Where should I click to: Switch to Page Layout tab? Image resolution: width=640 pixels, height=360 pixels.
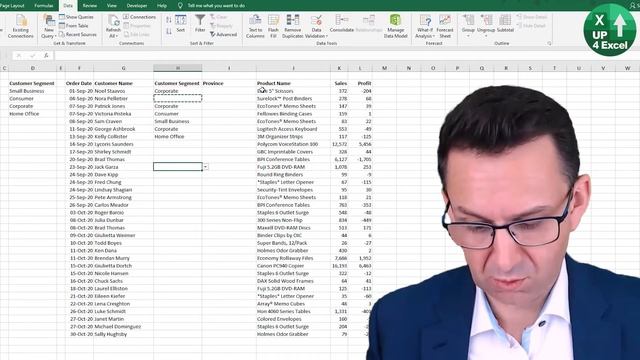12,6
